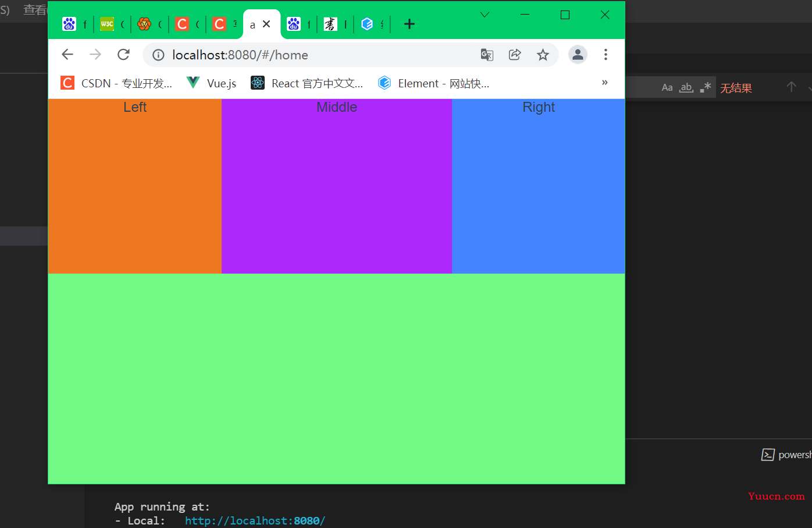Switch to the calligraphy character icon tab
Screen dimensions: 812x528
pyautogui.click(x=335, y=24)
